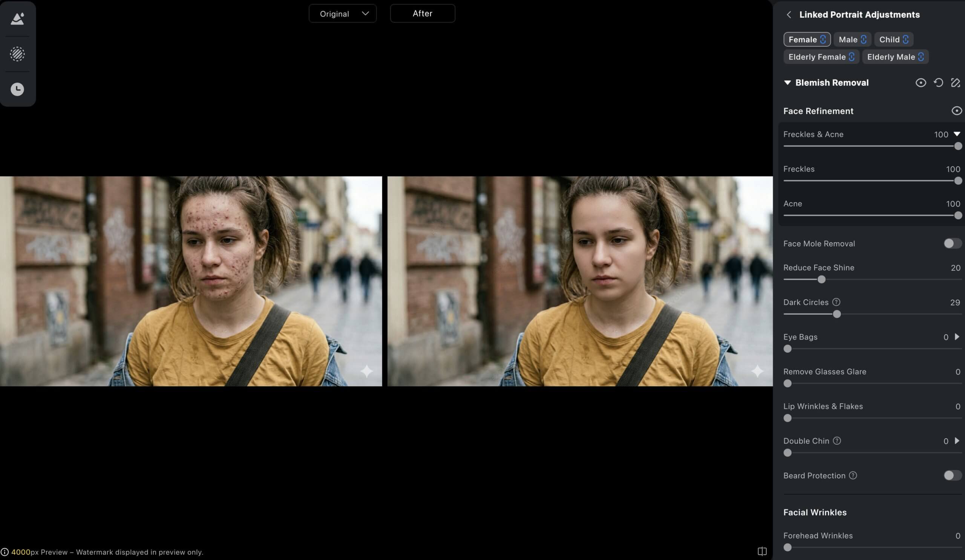Viewport: 965px width, 560px height.
Task: Select the striped circle masking tool
Action: pyautogui.click(x=17, y=54)
